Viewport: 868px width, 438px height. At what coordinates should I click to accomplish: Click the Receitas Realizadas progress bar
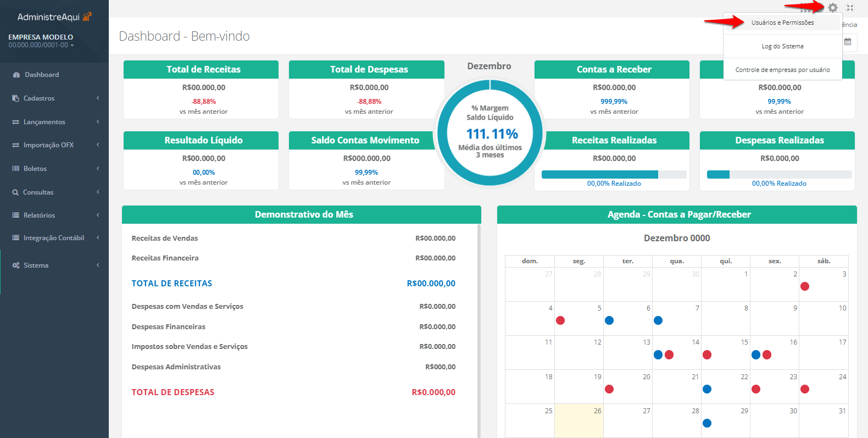[614, 174]
